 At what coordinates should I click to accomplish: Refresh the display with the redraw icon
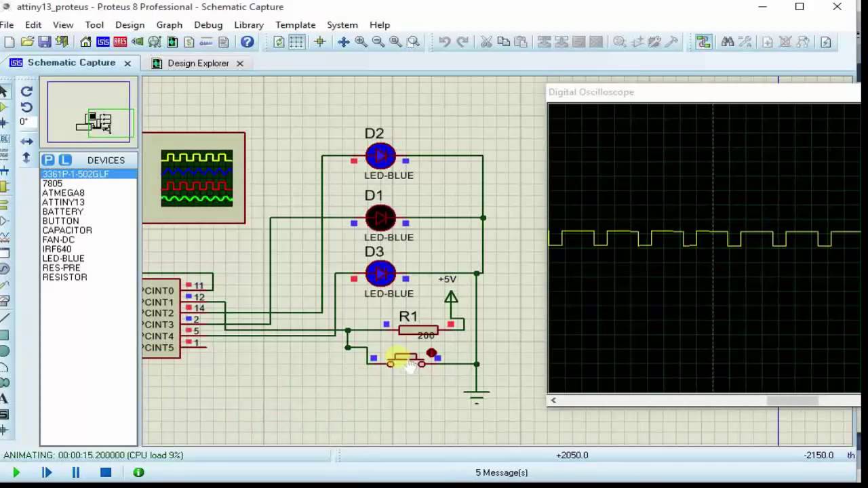279,42
